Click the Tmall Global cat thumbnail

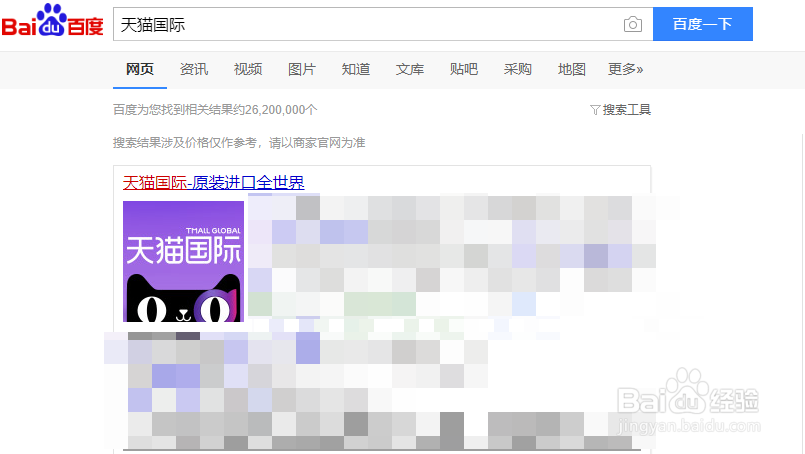coord(183,261)
